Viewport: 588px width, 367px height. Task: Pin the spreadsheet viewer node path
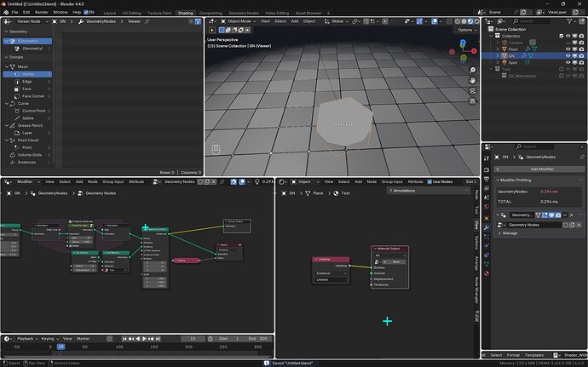coord(147,22)
